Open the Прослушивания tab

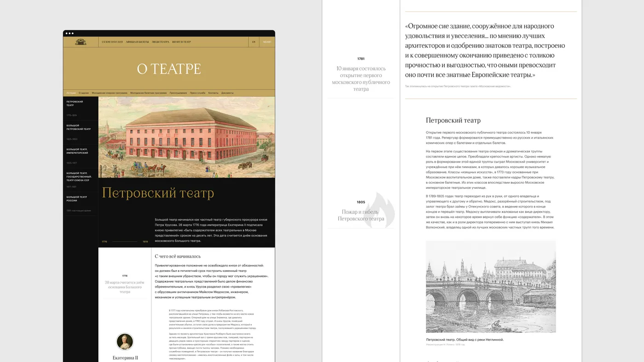coord(178,92)
